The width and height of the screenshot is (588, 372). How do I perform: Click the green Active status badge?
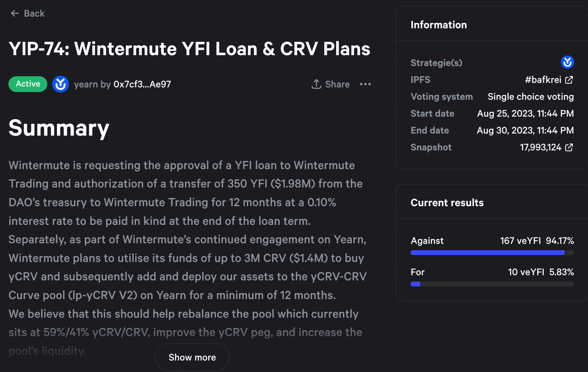(x=28, y=84)
